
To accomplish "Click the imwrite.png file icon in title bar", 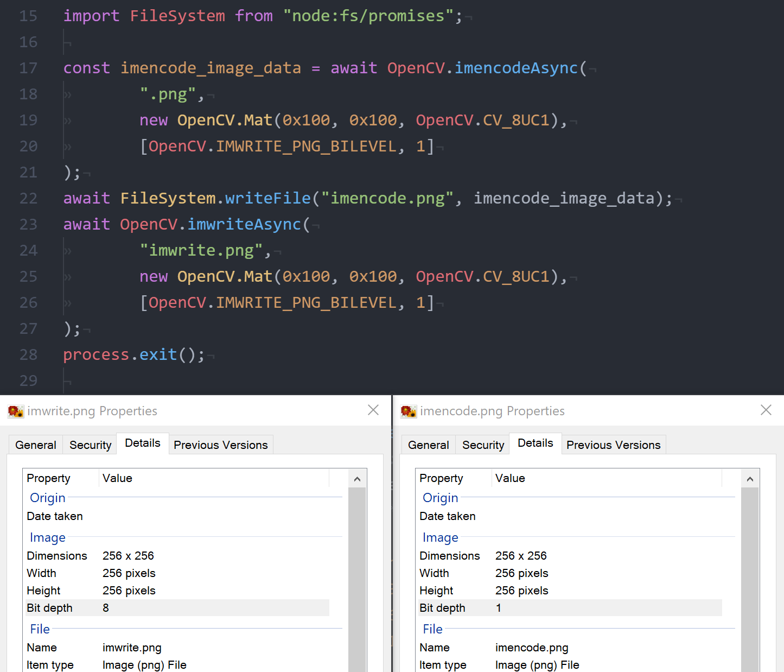I will click(16, 411).
